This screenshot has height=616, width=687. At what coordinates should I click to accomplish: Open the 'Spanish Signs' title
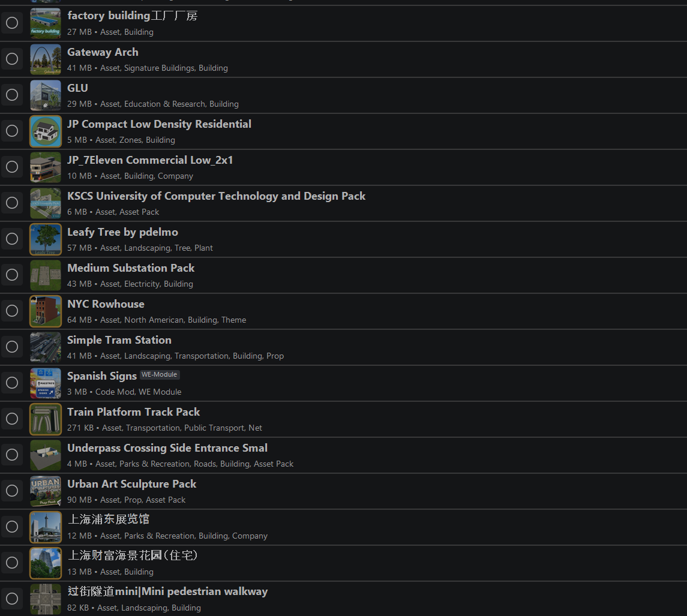tap(101, 376)
